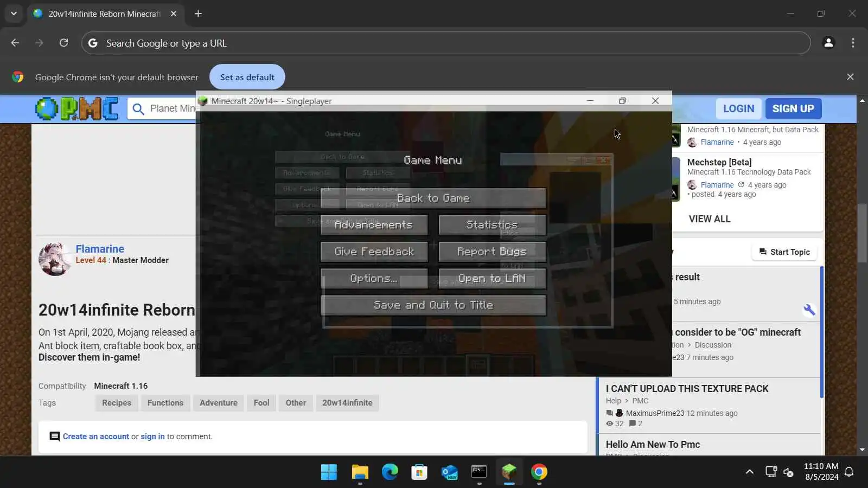Open the Flamarine profile link above Level 44
This screenshot has width=868, height=488.
[x=100, y=249]
